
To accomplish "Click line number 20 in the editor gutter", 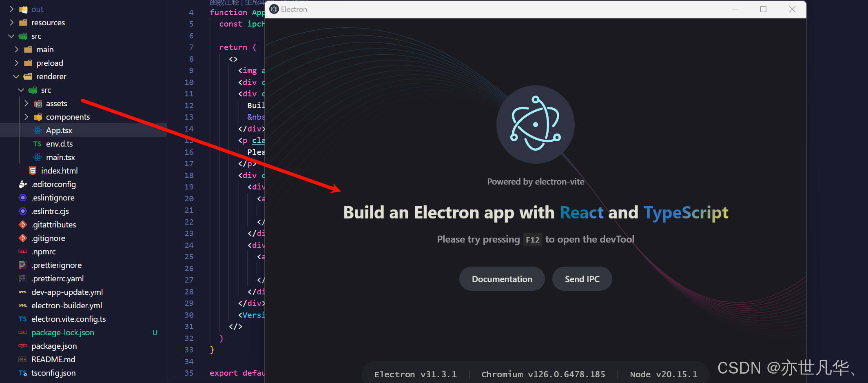I will 189,198.
